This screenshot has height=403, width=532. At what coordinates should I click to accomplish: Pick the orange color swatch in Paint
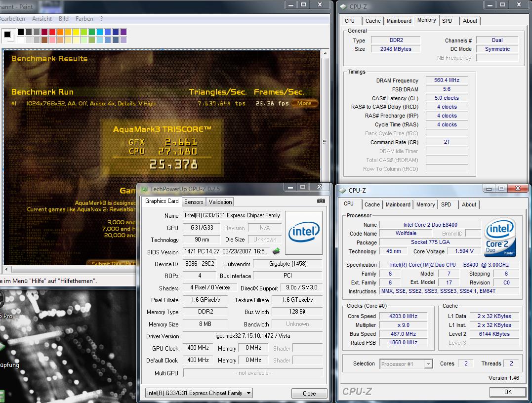tap(60, 32)
